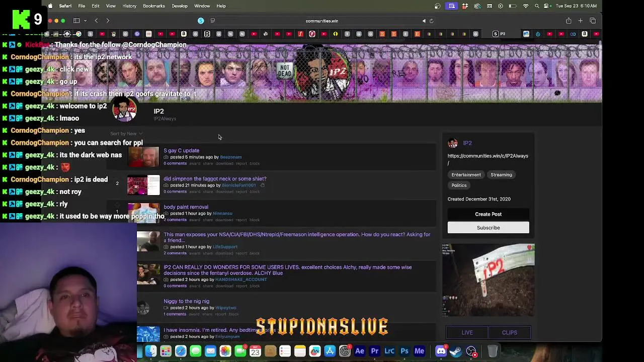Open the Window menu
This screenshot has width=644, height=362.
(x=202, y=6)
